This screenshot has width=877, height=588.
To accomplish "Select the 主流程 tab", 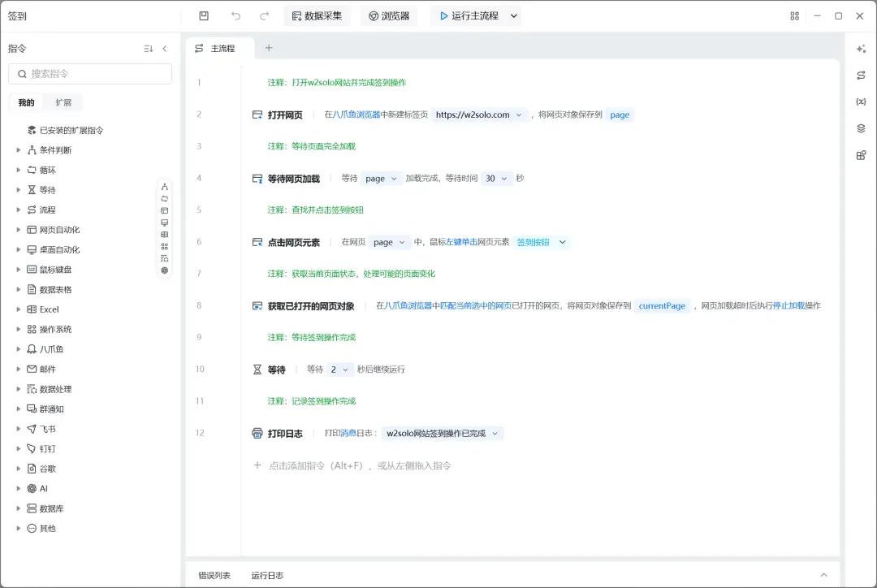I will [220, 49].
